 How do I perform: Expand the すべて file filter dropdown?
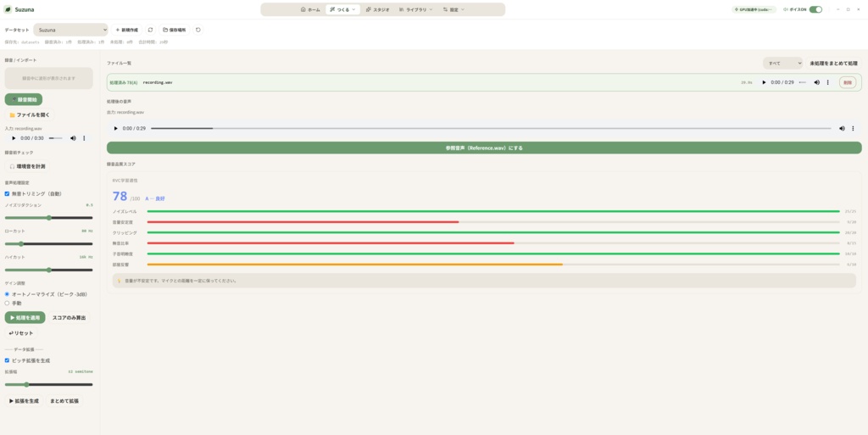782,64
